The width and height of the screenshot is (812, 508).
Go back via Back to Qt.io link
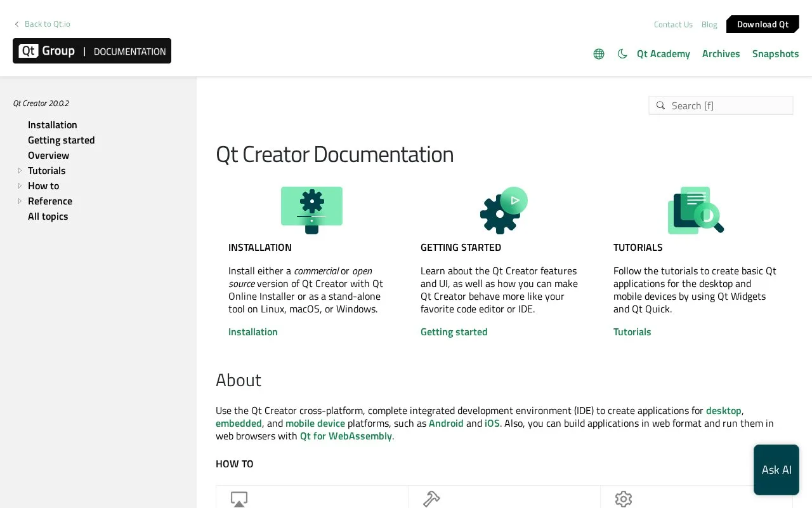tap(48, 24)
